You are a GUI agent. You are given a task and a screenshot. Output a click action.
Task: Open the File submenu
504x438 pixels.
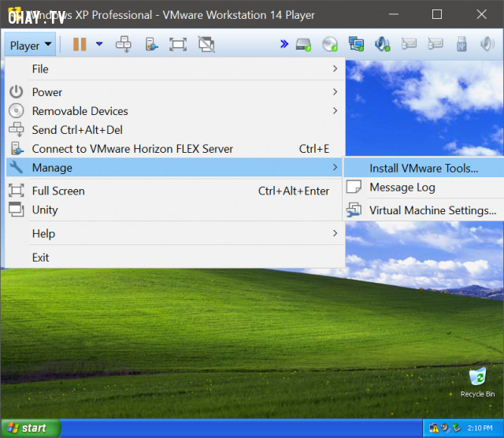[175, 69]
